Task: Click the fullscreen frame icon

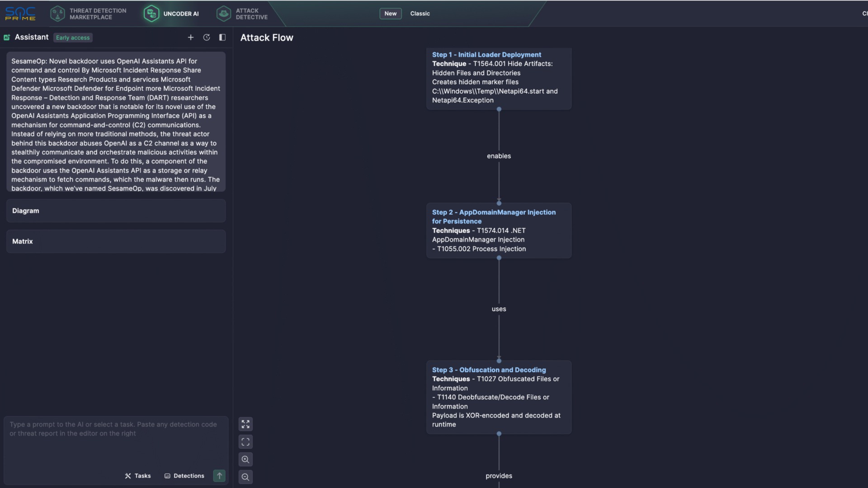Action: (x=245, y=441)
